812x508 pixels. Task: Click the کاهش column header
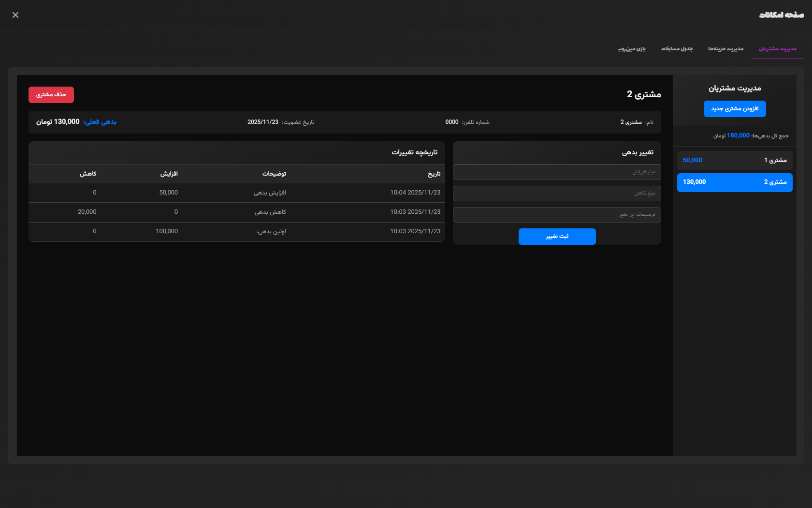tap(88, 174)
